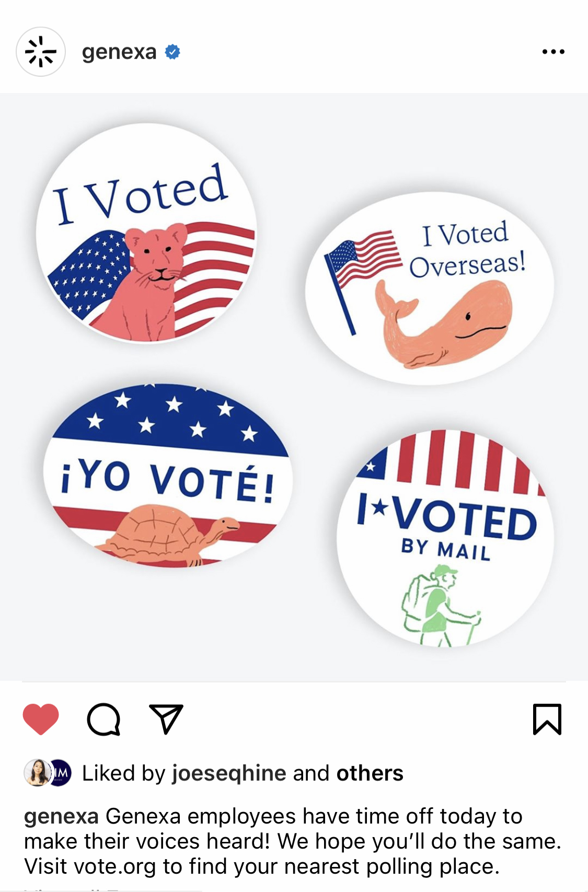Tap the ¡Yo Voté! turtle sticker
Image resolution: width=588 pixels, height=892 pixels.
pyautogui.click(x=167, y=474)
